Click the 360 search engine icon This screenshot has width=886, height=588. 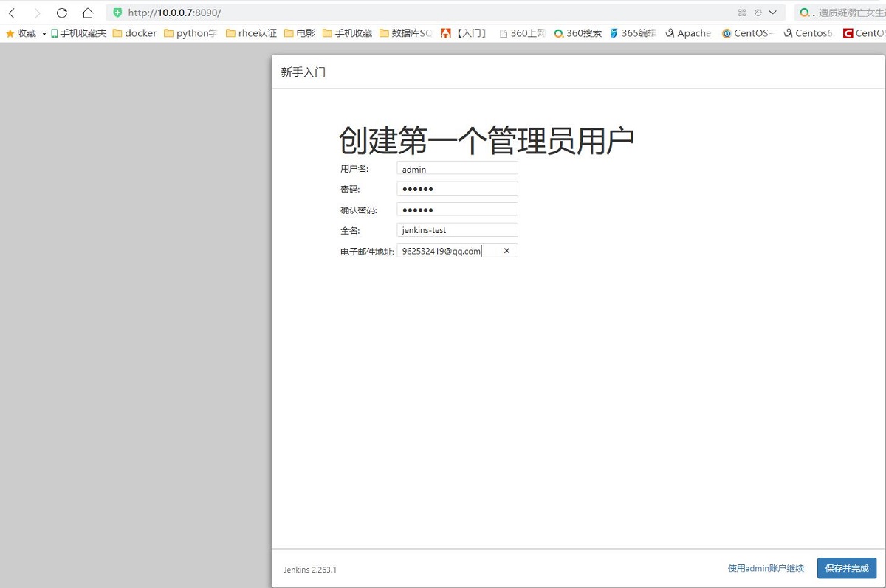pyautogui.click(x=805, y=13)
